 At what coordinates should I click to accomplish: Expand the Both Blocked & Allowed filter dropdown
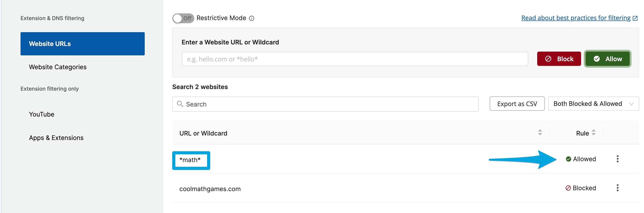pyautogui.click(x=594, y=104)
